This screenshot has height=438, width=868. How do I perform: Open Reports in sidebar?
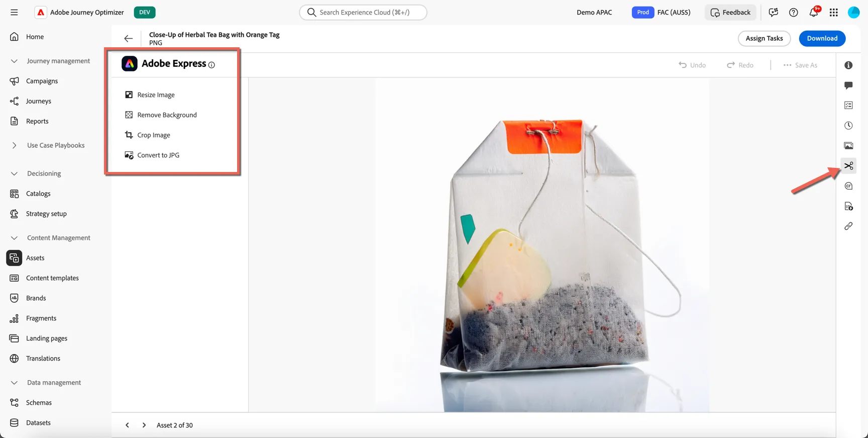tap(37, 121)
